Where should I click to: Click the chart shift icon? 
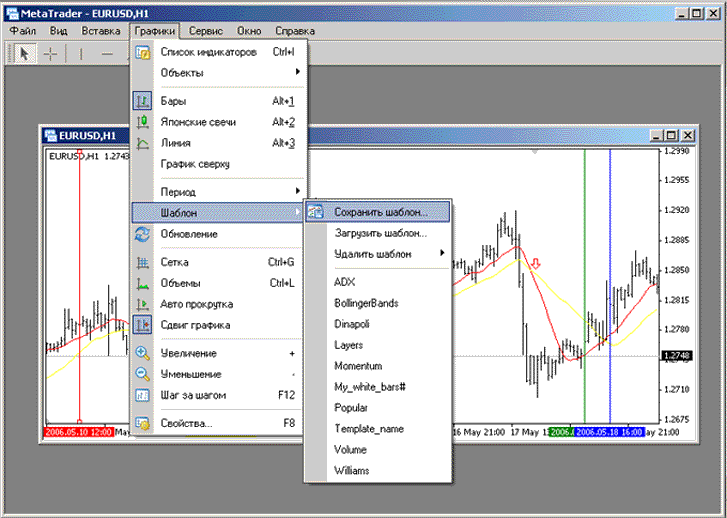[142, 325]
